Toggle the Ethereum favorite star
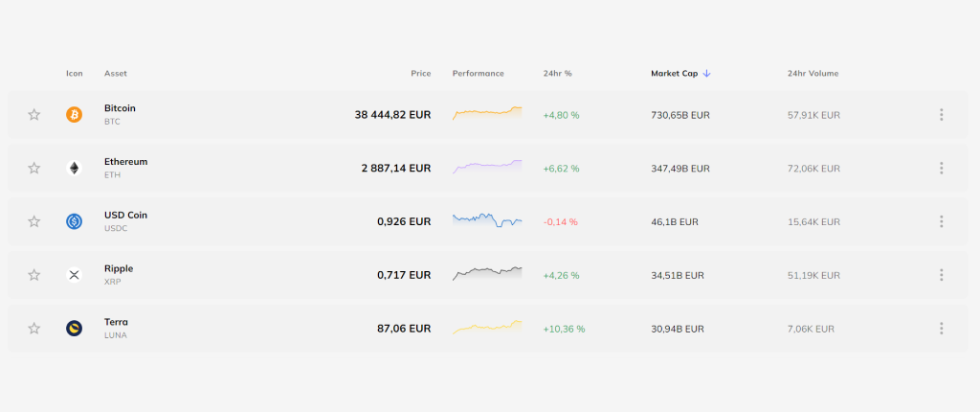980x412 pixels. [34, 168]
